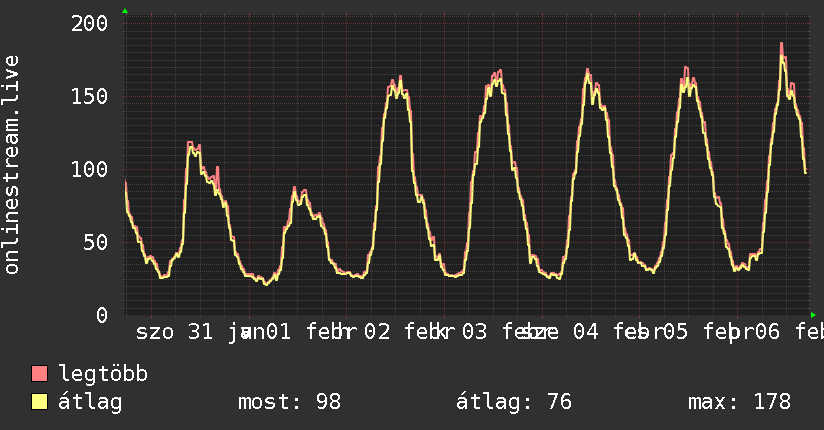Click the vertical "onlinestream.live" axis title
This screenshot has width=824, height=430.
coord(12,165)
